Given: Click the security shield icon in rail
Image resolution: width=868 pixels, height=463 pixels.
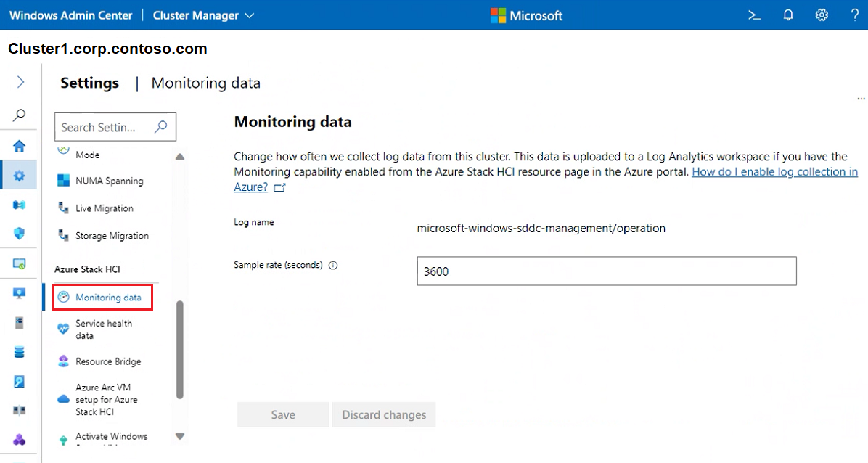Looking at the screenshot, I should [x=20, y=234].
